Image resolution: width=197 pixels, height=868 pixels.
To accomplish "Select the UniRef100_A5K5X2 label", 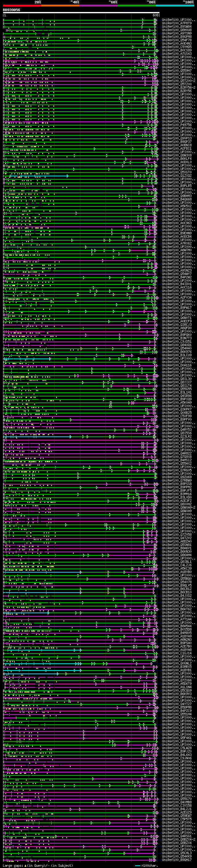I will tap(177, 206).
